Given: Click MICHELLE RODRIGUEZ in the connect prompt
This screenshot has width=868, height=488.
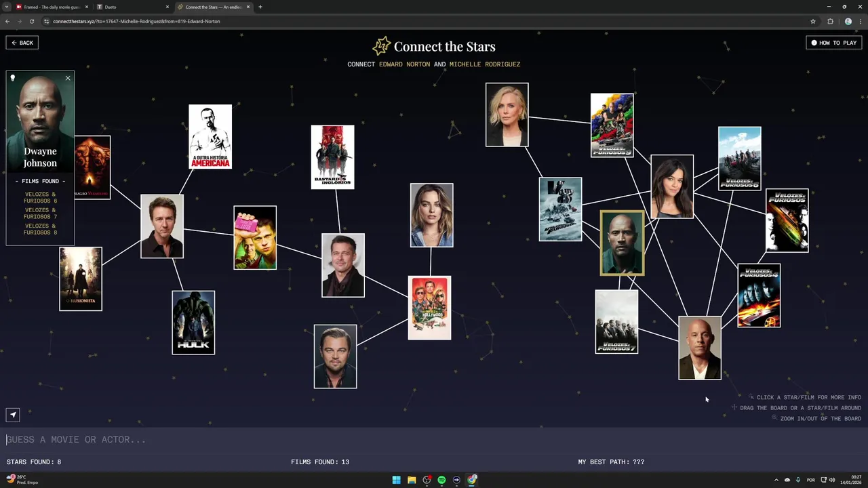Looking at the screenshot, I should coord(485,64).
